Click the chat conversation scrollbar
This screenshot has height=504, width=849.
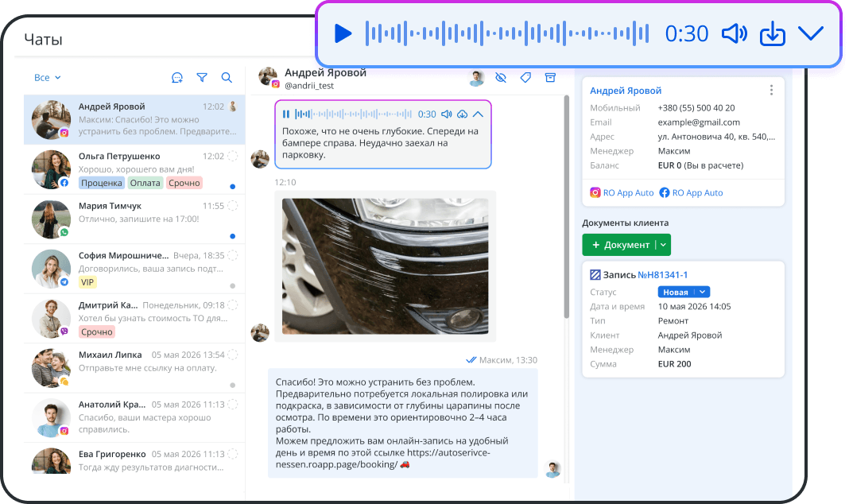[566, 207]
